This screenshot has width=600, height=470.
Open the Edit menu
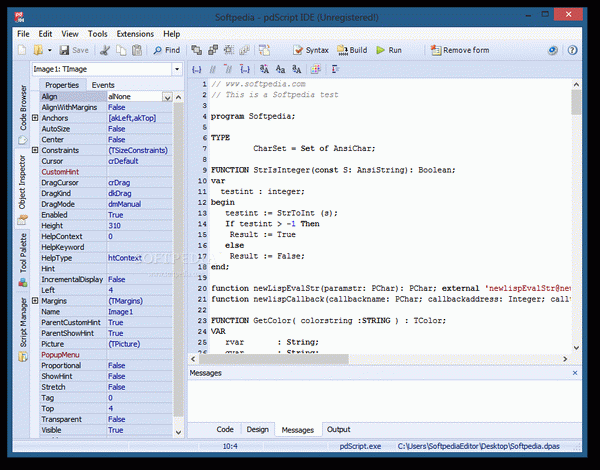pyautogui.click(x=45, y=34)
